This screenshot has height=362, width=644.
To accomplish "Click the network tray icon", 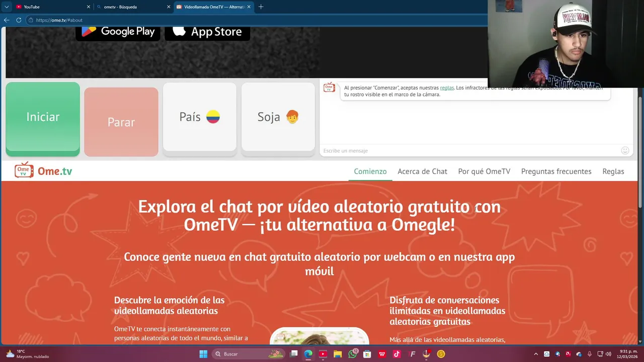I will coord(600,354).
